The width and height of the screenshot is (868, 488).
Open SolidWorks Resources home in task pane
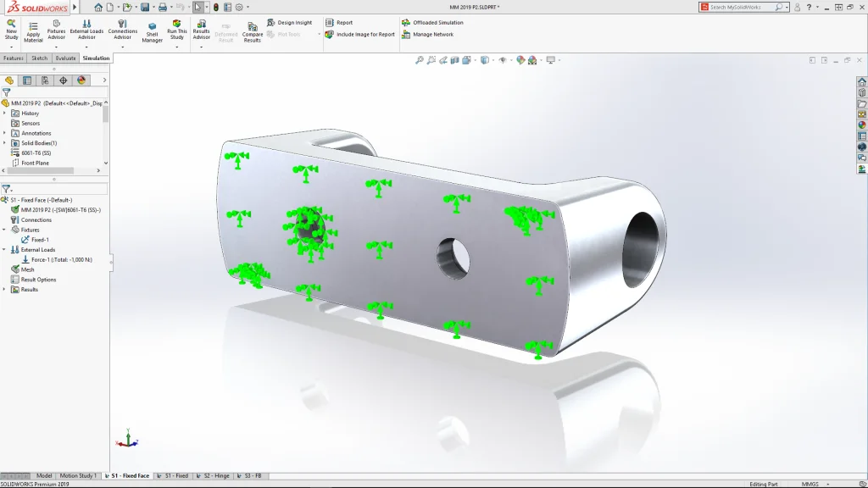(x=862, y=82)
